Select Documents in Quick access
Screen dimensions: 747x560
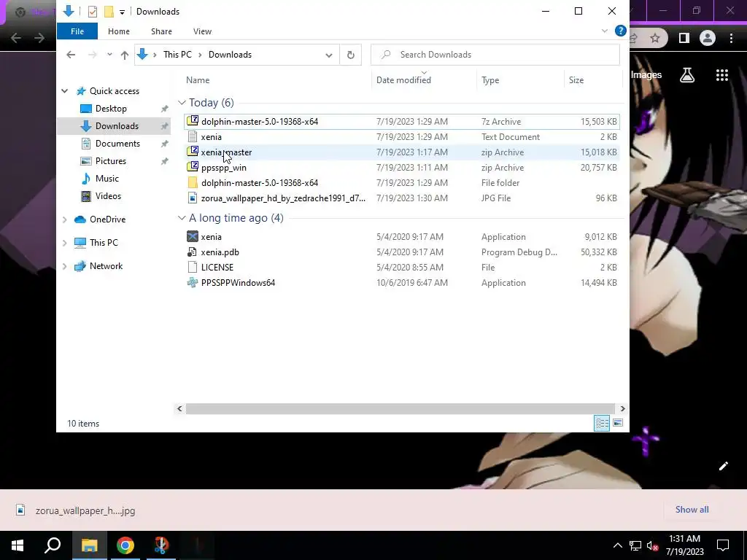tap(117, 144)
